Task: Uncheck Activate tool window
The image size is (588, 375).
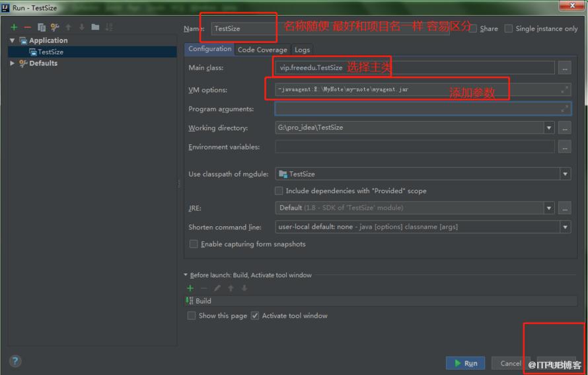Action: pyautogui.click(x=255, y=315)
